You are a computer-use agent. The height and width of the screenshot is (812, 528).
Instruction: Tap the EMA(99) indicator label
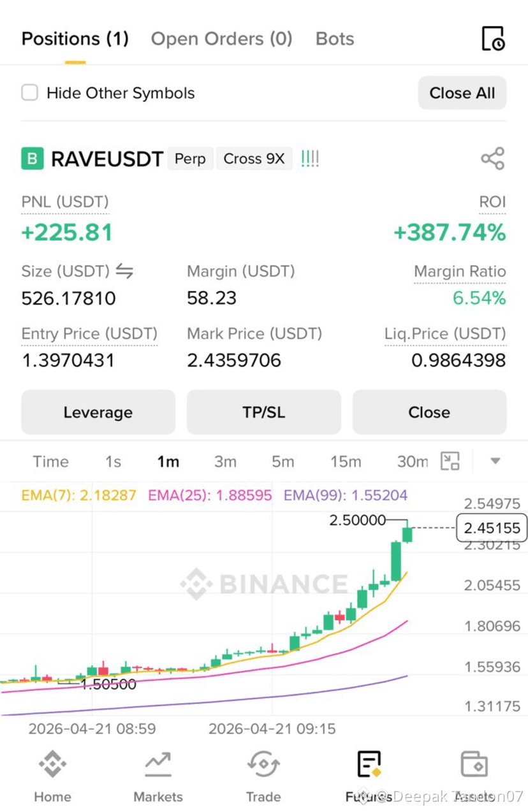tap(346, 495)
